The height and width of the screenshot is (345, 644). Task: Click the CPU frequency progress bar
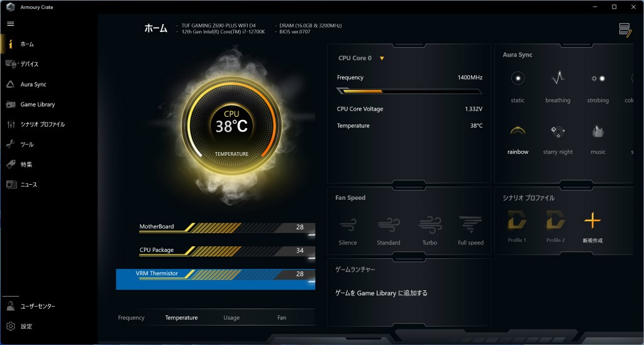click(409, 91)
